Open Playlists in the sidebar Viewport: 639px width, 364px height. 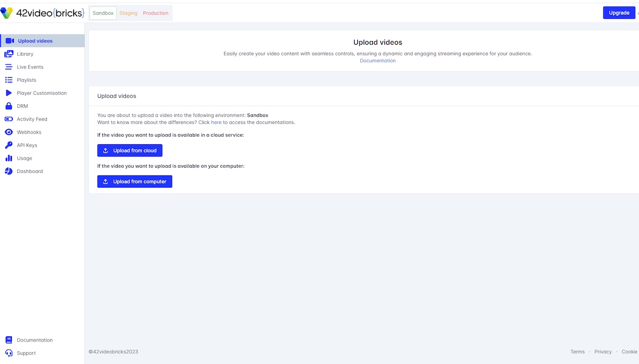coord(42,80)
